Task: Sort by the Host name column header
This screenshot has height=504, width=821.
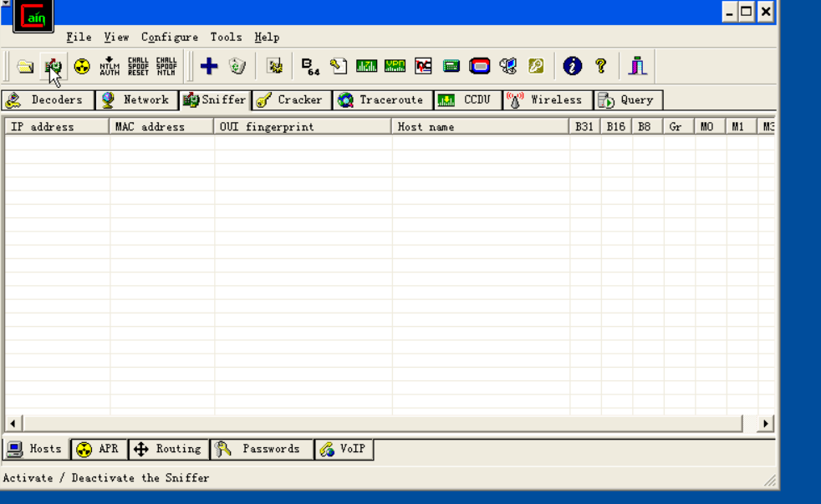Action: tap(481, 127)
